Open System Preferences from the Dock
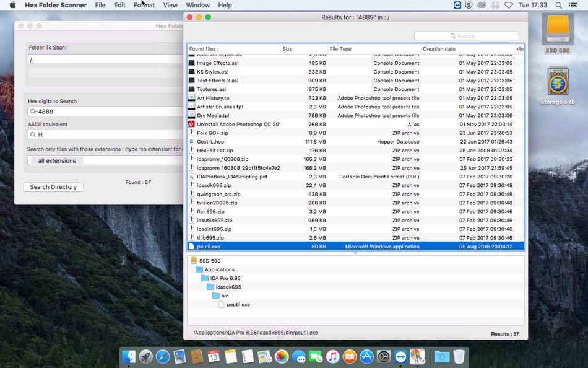 [x=384, y=356]
